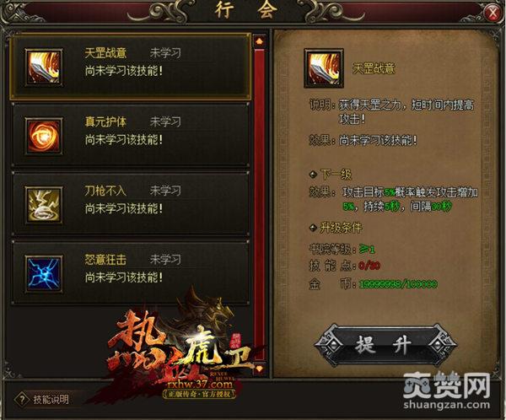Select the 真元护体 skill row
Viewport: 506px width, 420px height.
pyautogui.click(x=131, y=135)
